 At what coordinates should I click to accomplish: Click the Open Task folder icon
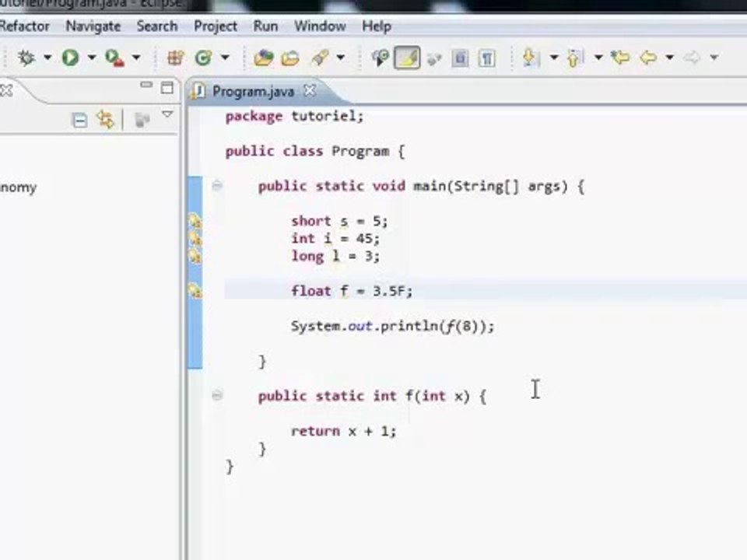tap(290, 58)
